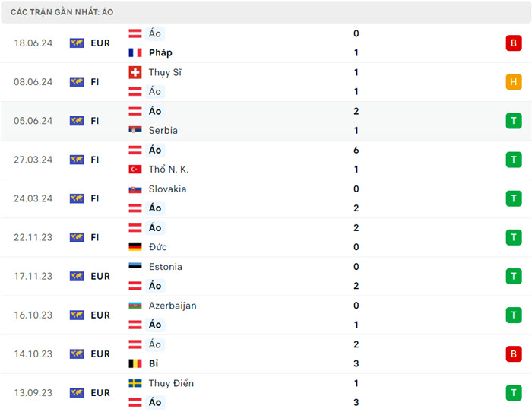Click the Slovakia flag icon
The height and width of the screenshot is (412, 532).
point(135,189)
